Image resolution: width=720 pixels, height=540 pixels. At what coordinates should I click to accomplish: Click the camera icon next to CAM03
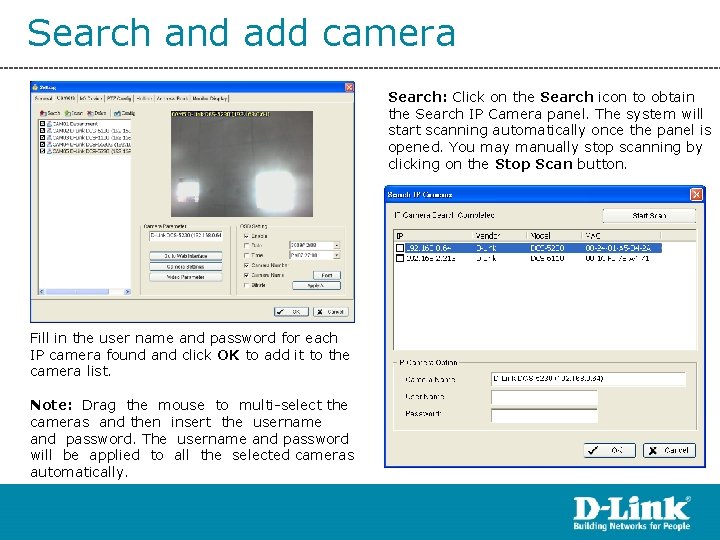(49, 137)
